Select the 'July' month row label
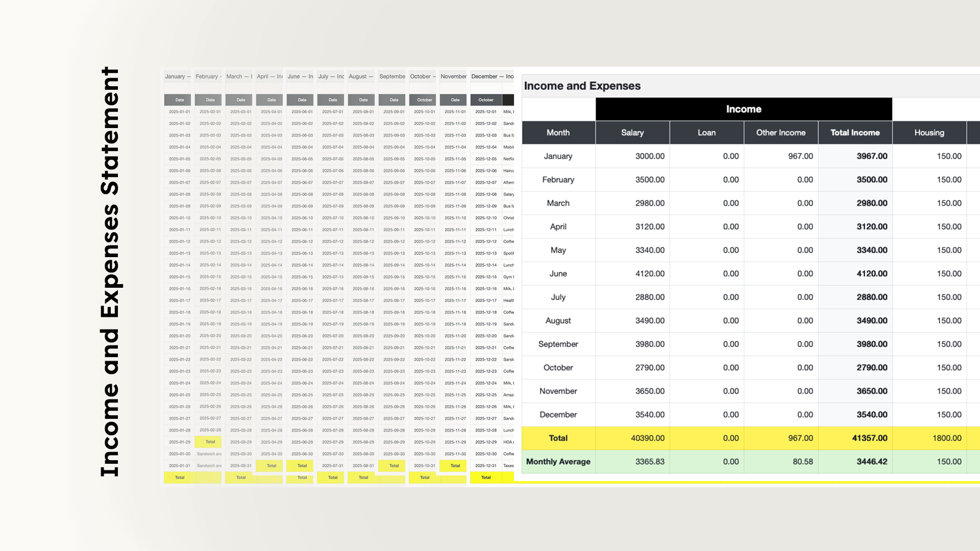 (x=558, y=297)
